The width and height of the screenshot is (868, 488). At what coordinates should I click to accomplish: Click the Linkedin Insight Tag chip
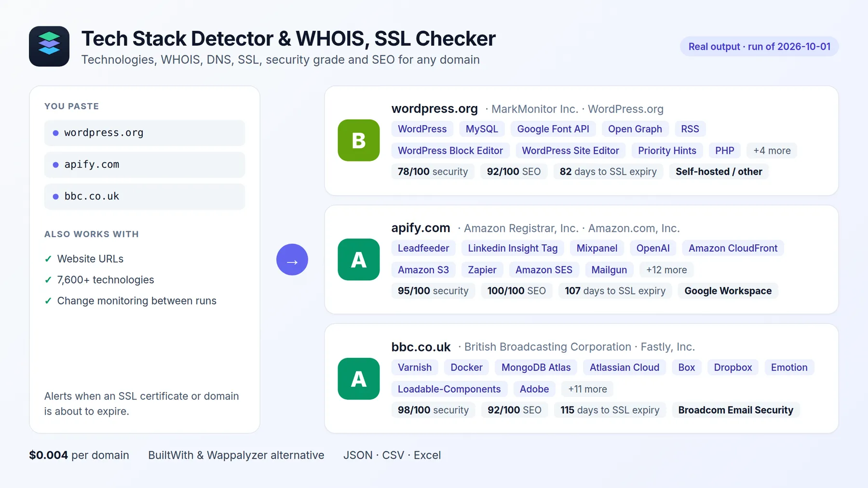(513, 248)
